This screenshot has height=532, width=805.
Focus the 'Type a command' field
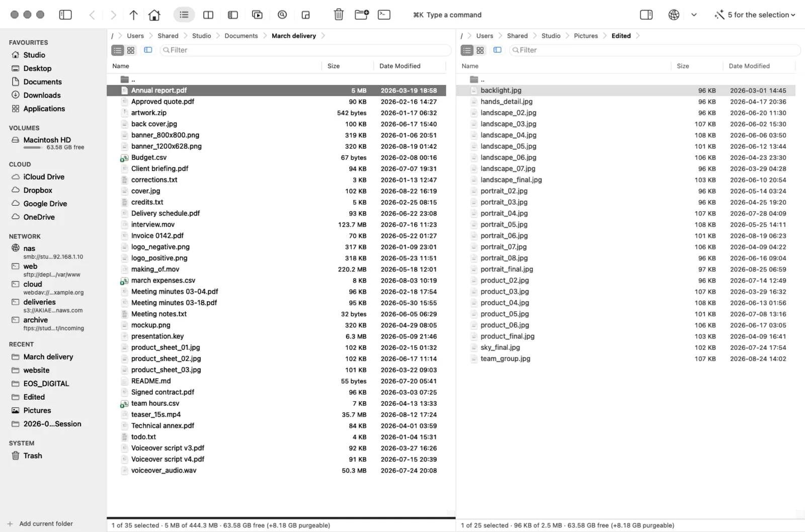(x=447, y=15)
